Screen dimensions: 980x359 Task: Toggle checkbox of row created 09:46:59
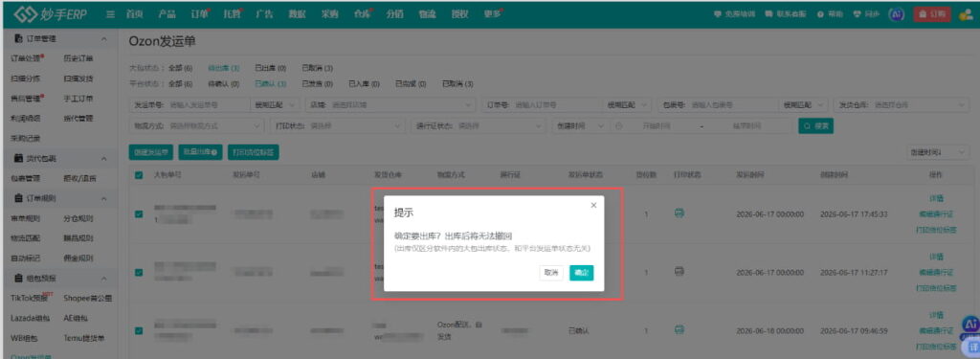139,330
